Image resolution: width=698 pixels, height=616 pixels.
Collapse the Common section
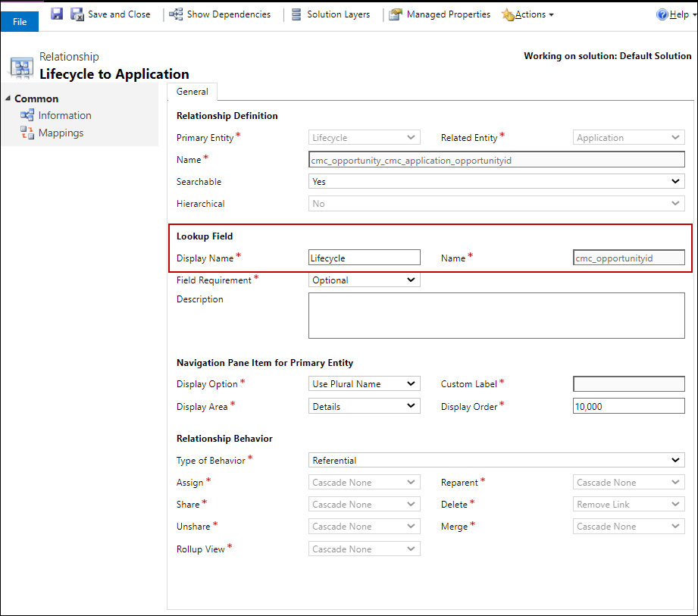[x=8, y=98]
